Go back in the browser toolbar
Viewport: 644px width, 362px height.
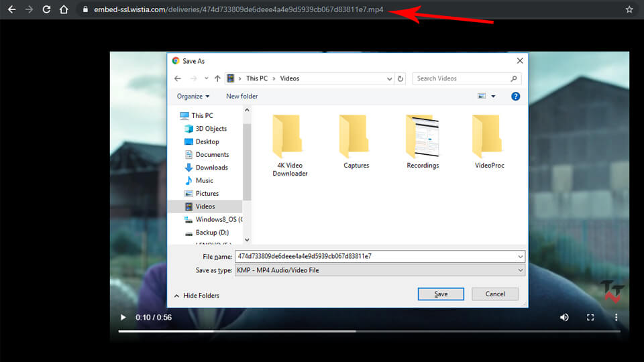(x=12, y=9)
